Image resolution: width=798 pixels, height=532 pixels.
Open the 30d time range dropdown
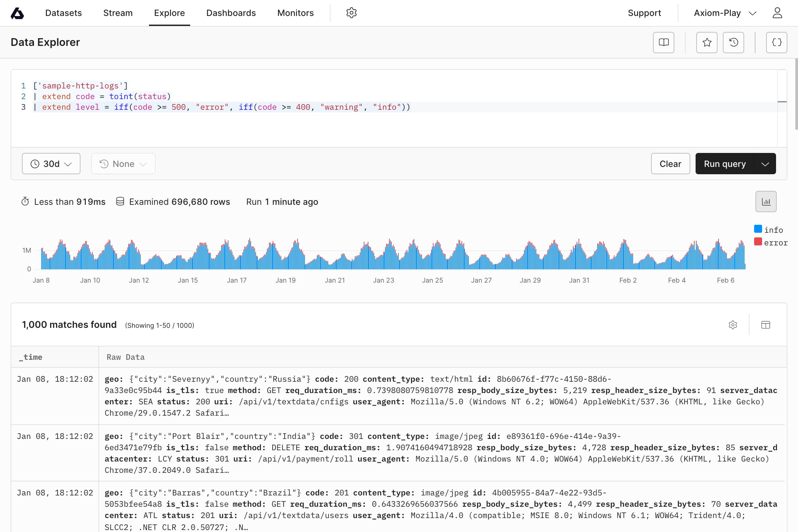[51, 164]
